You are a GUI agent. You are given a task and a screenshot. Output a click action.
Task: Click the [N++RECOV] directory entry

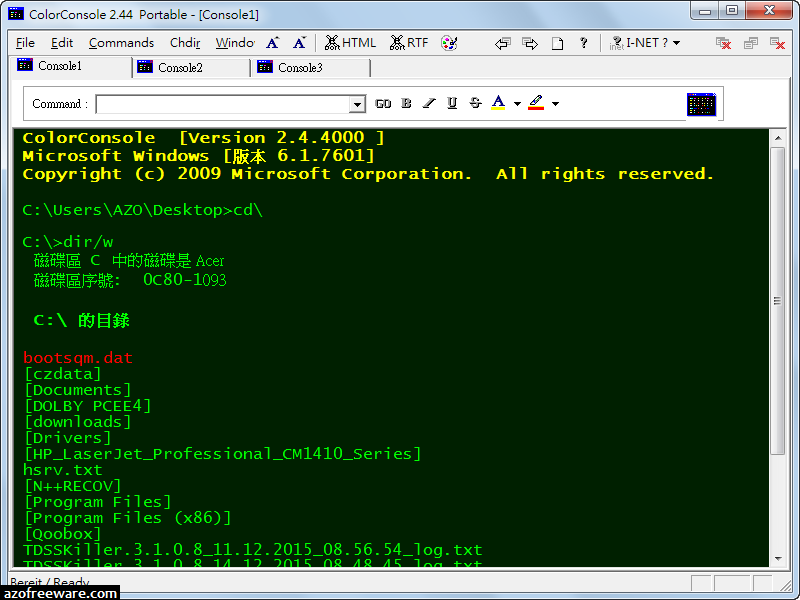click(x=73, y=486)
